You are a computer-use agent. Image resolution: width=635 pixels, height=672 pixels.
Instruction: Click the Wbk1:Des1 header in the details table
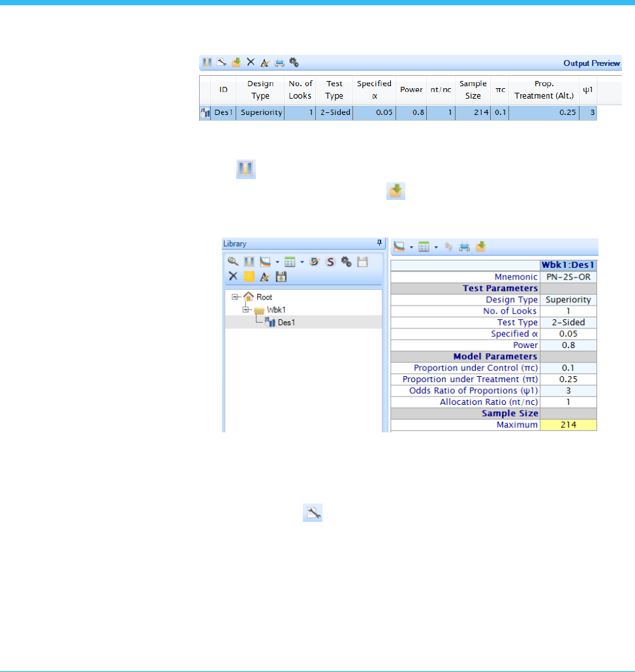click(x=568, y=265)
